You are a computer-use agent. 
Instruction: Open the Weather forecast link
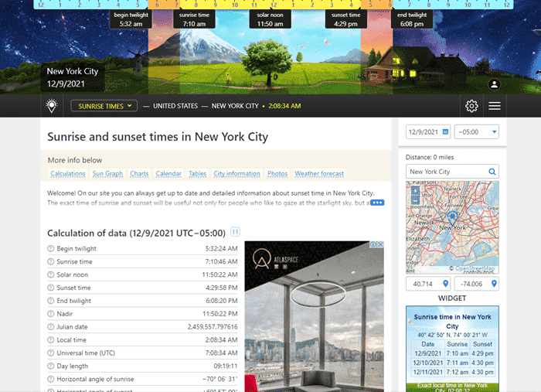(x=319, y=174)
